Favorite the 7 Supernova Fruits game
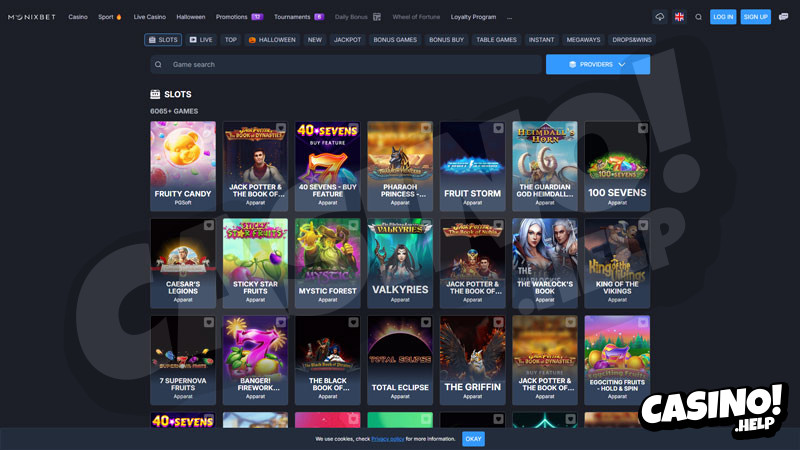The width and height of the screenshot is (800, 450). click(209, 322)
